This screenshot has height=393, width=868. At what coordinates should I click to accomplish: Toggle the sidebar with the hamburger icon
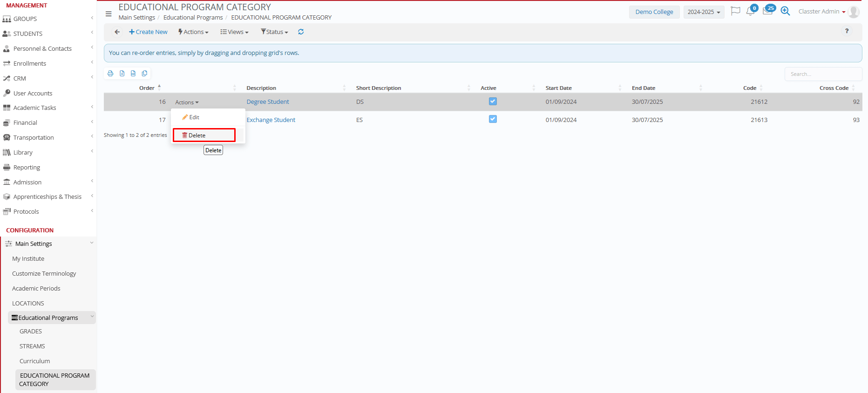(x=108, y=14)
